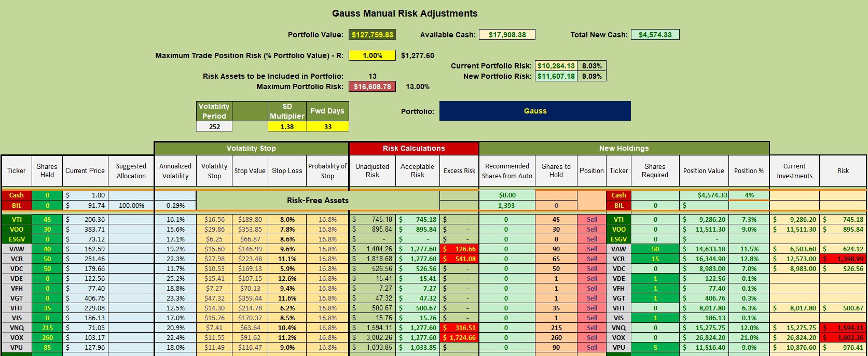The height and width of the screenshot is (356, 868).
Task: Select the VOO unadjusted risk 895.84 cell
Action: click(372, 230)
